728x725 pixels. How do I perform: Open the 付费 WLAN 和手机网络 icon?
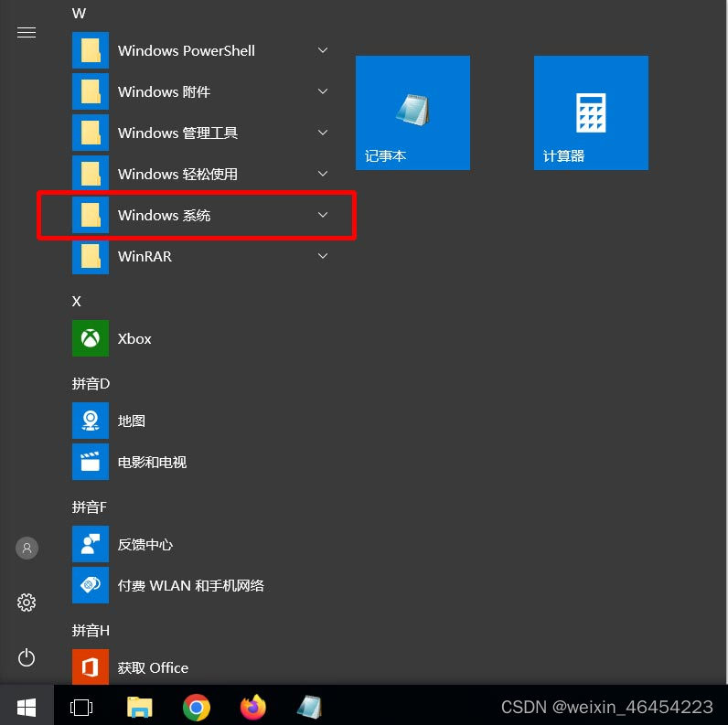click(x=91, y=585)
